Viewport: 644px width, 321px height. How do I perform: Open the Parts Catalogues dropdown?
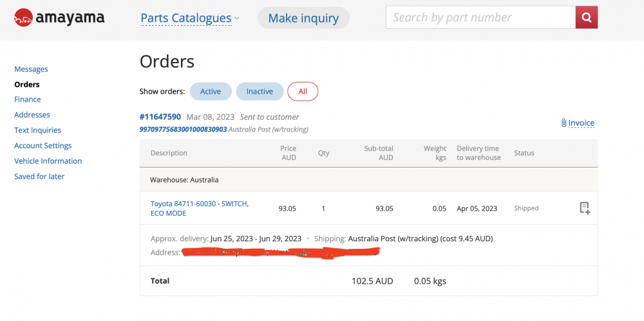click(190, 18)
